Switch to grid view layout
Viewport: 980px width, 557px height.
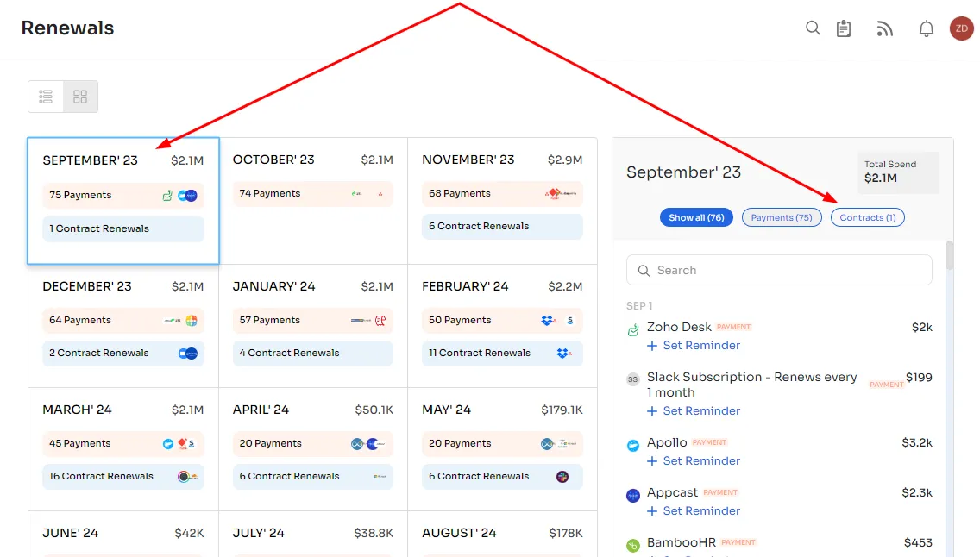[x=80, y=97]
